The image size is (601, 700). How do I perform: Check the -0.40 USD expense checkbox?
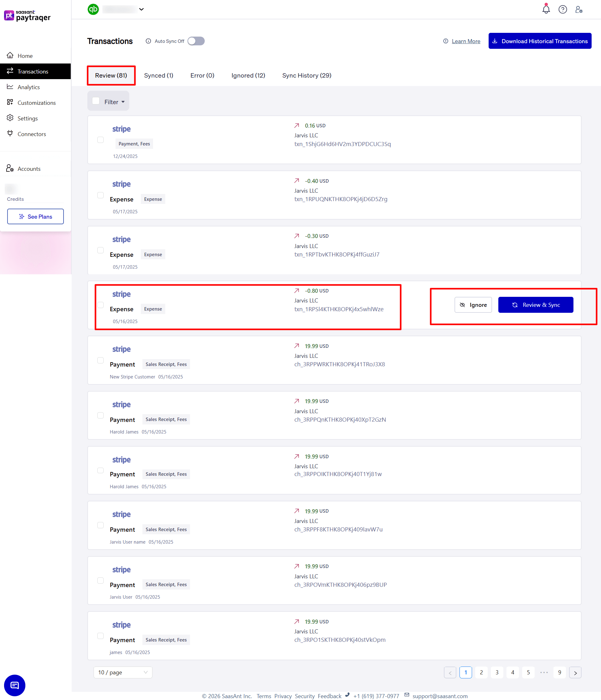[100, 195]
